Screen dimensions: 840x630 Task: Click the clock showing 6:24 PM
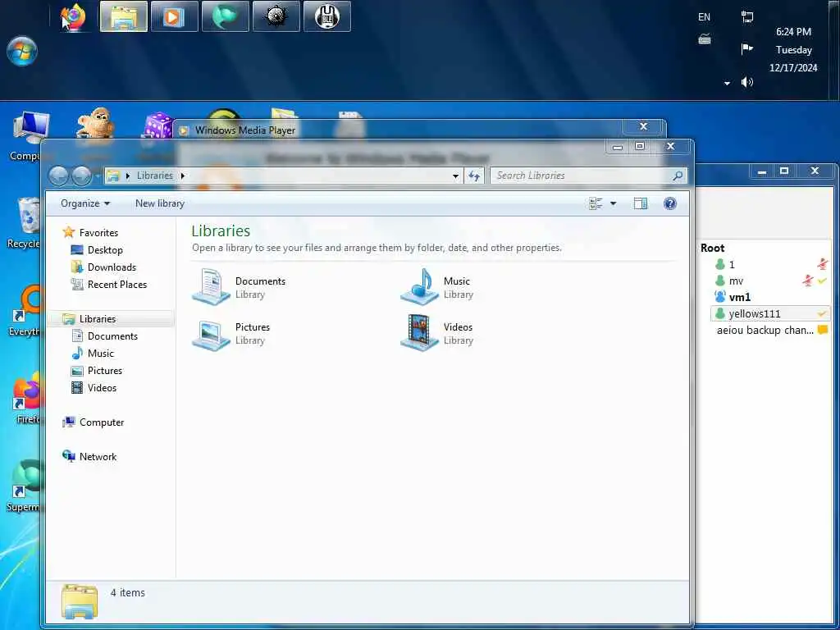tap(793, 32)
